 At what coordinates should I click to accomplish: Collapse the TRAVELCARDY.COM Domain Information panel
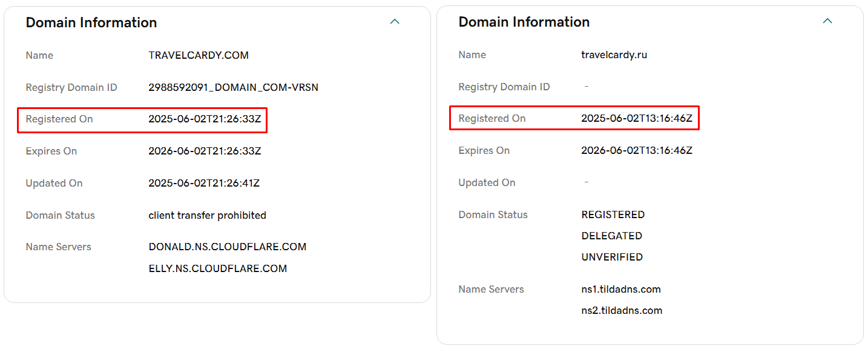tap(395, 22)
